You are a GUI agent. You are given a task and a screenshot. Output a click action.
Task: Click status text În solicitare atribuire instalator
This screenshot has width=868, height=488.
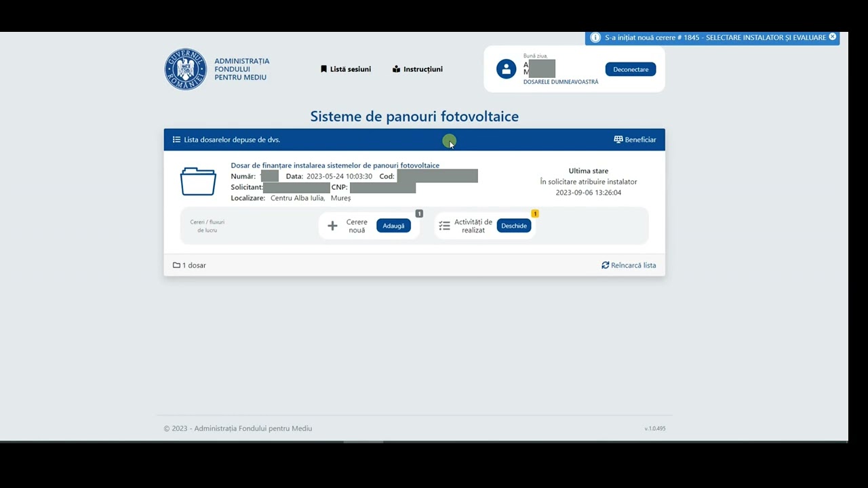(589, 182)
